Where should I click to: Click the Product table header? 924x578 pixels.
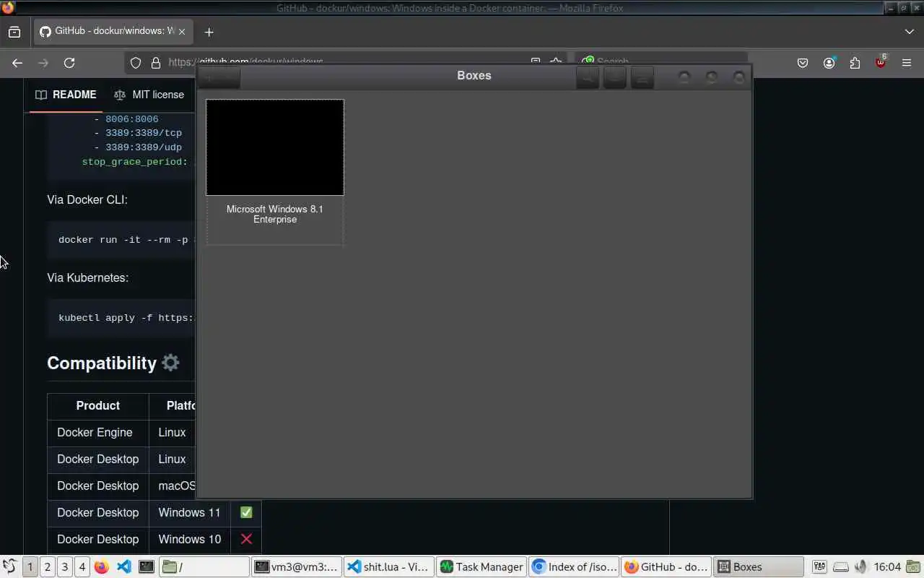pos(98,405)
